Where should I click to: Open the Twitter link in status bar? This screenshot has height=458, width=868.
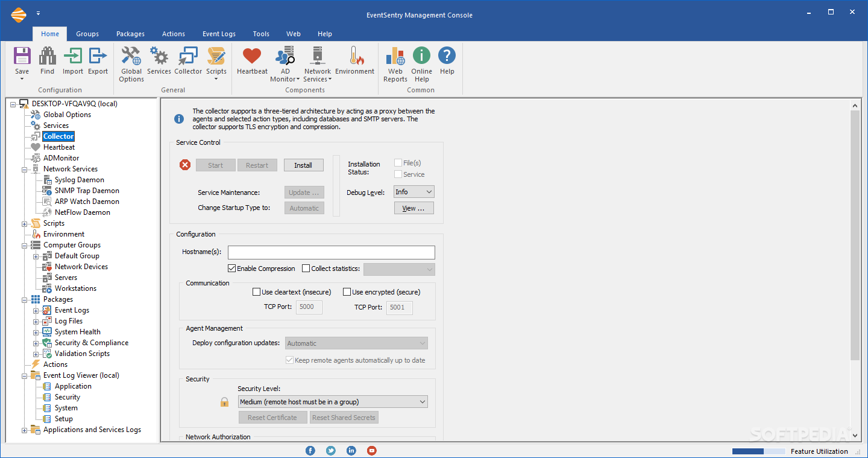(331, 451)
